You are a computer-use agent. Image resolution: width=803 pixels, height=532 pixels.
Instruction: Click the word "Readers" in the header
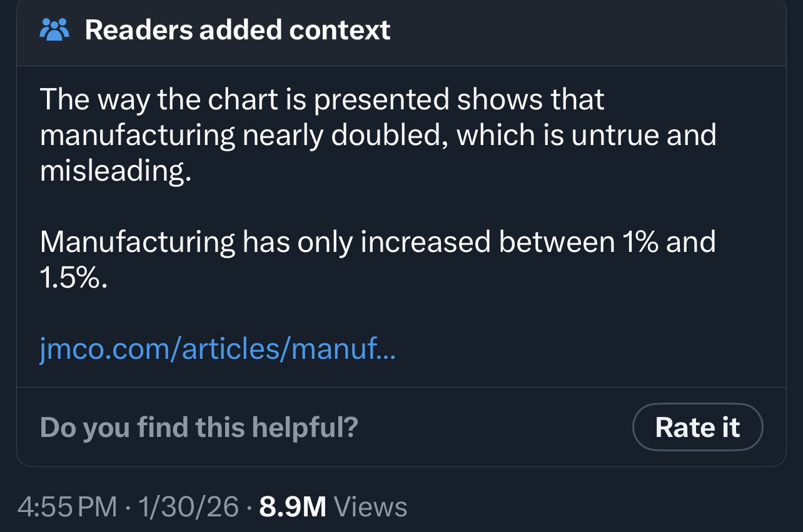138,30
